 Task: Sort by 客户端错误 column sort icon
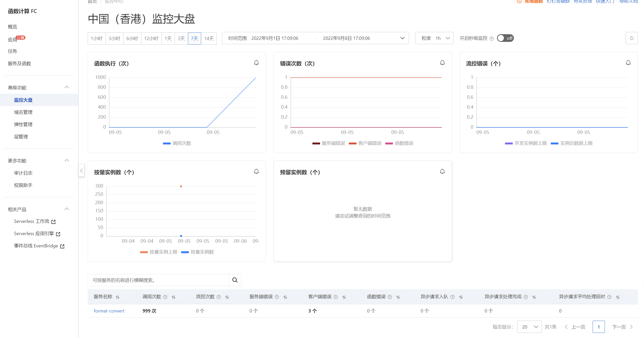click(x=344, y=297)
